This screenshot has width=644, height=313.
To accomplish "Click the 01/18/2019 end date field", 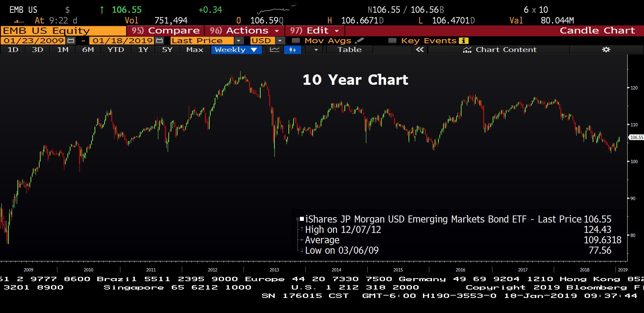I will 122,41.
